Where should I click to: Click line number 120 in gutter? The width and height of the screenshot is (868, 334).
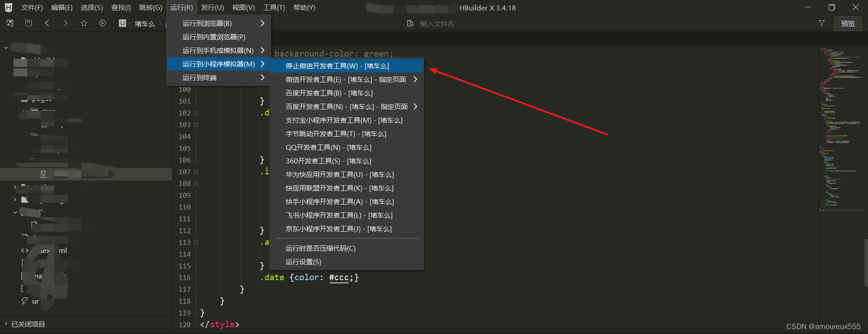[184, 324]
